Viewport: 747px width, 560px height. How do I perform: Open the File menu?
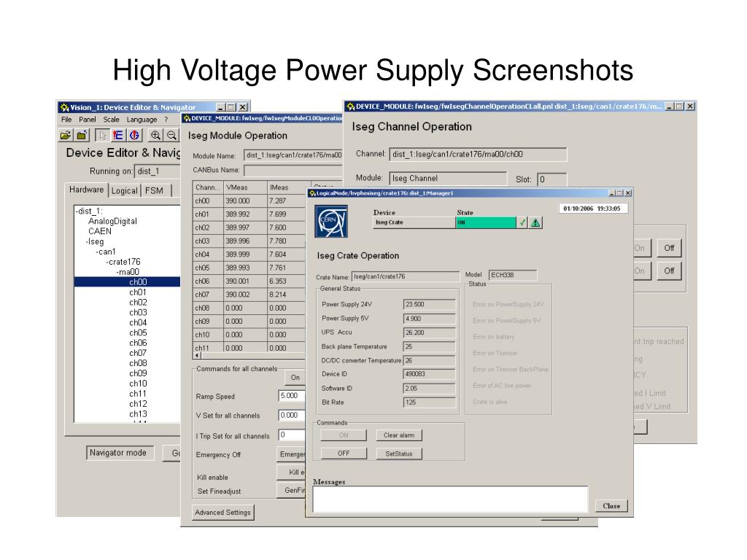click(x=66, y=120)
